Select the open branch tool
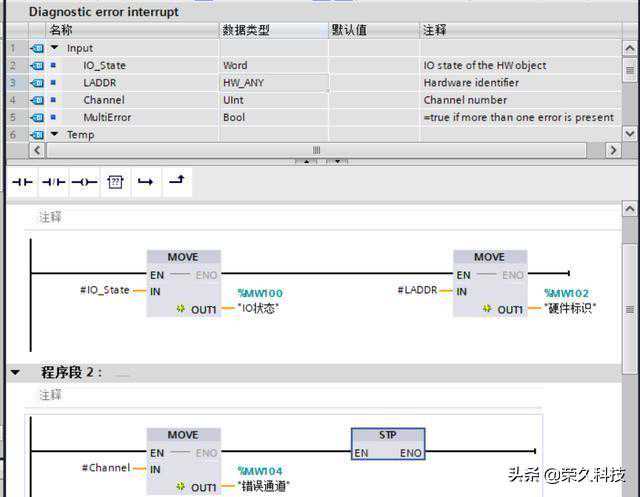This screenshot has height=497, width=640. point(146,182)
